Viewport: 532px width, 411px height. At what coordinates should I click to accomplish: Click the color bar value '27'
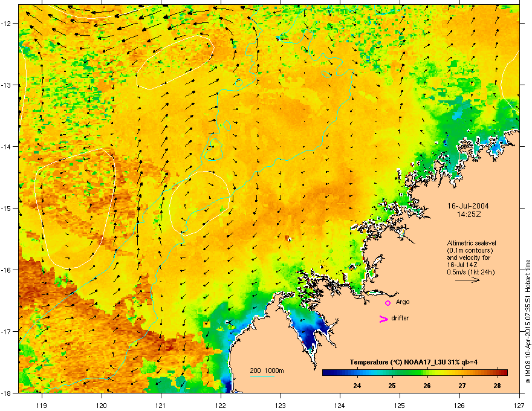click(462, 386)
